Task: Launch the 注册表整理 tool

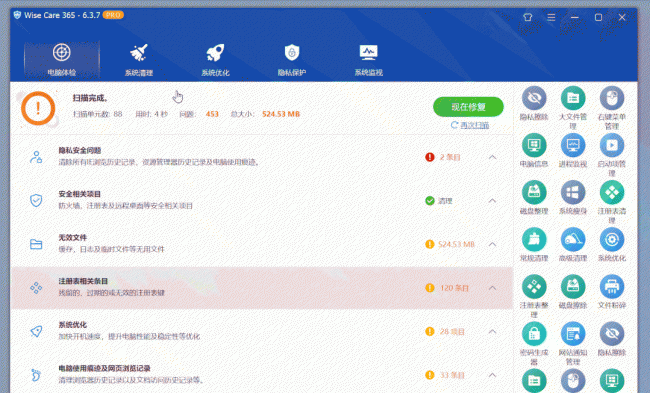Action: pos(534,296)
